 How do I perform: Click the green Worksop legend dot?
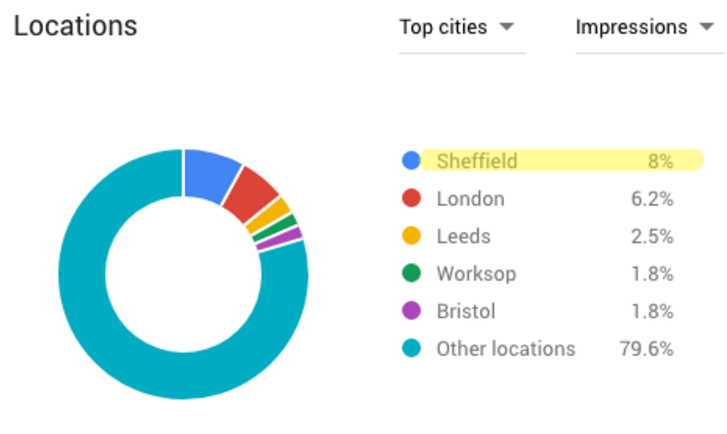pos(410,273)
